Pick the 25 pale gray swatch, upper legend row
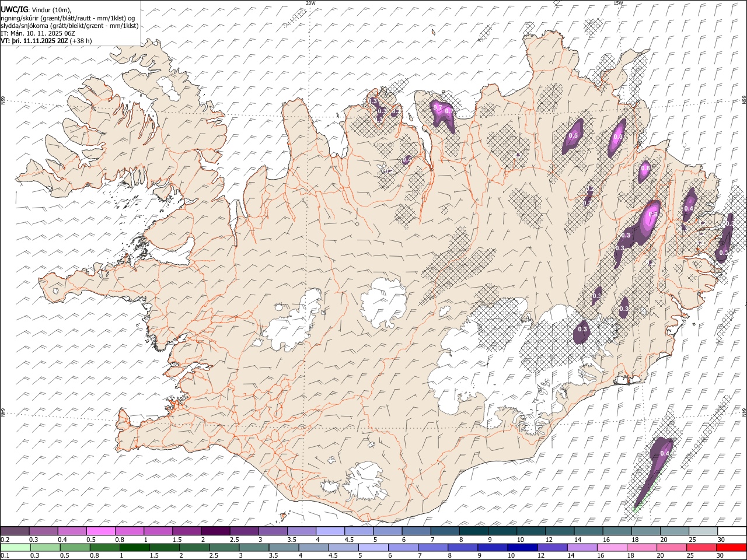 pyautogui.click(x=703, y=531)
